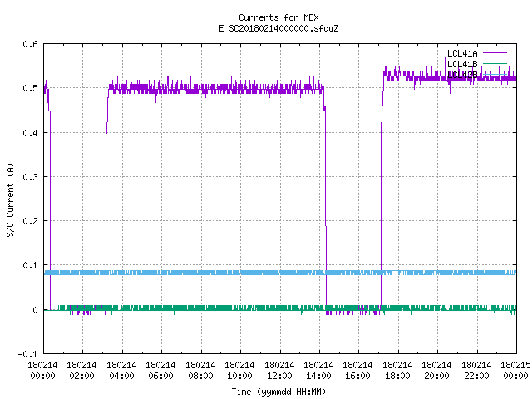Screen dimensions: 532x399
Task: Click the x-axis tick '180214 20:00'
Action: pos(436,371)
